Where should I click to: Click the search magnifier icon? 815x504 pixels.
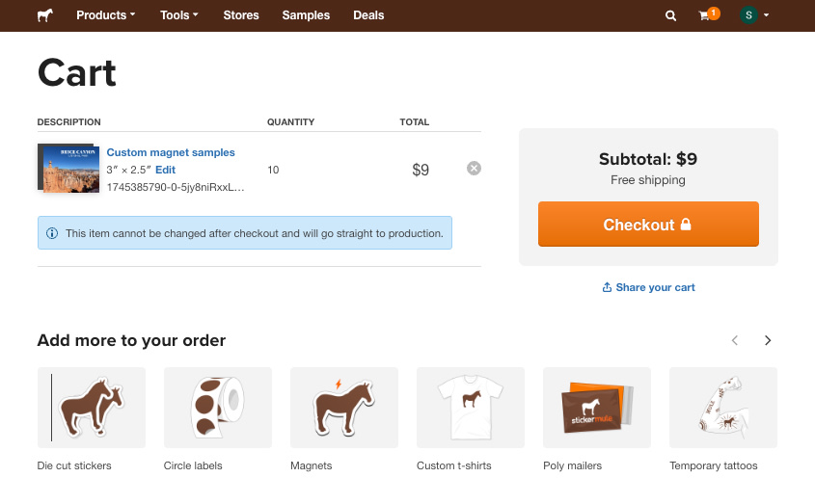click(x=670, y=15)
